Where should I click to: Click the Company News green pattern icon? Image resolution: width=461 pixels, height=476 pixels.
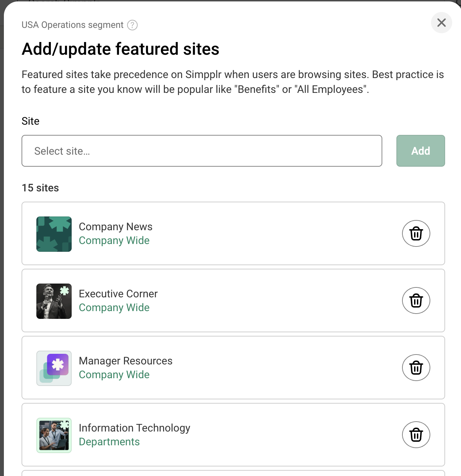coord(54,234)
